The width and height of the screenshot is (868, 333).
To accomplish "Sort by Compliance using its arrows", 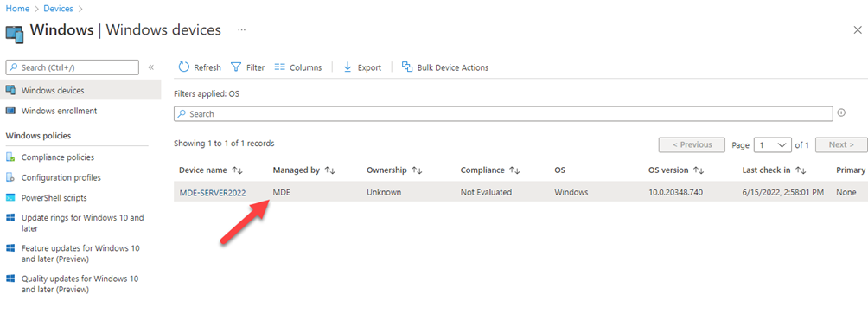I will pyautogui.click(x=514, y=170).
